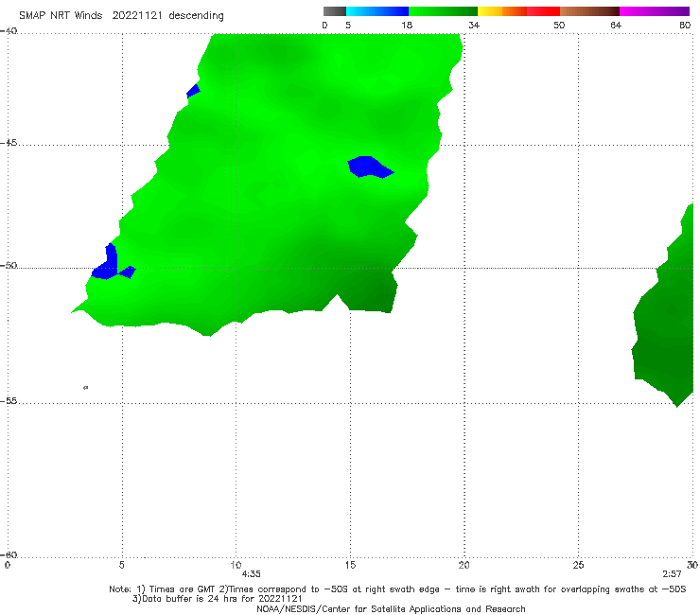Click the small blue patch near 8E 42.5S
The image size is (700, 615).
tap(193, 91)
